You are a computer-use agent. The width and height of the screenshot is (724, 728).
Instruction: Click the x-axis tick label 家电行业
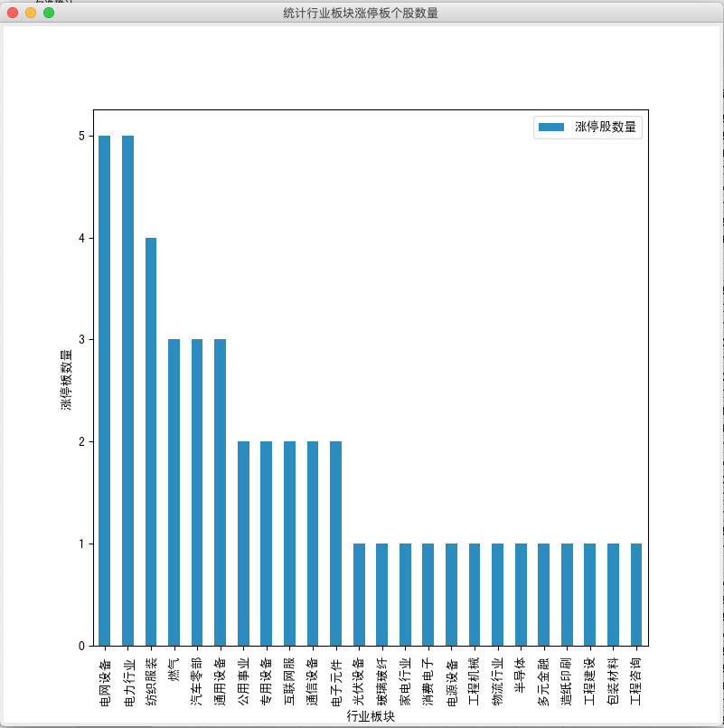(406, 682)
